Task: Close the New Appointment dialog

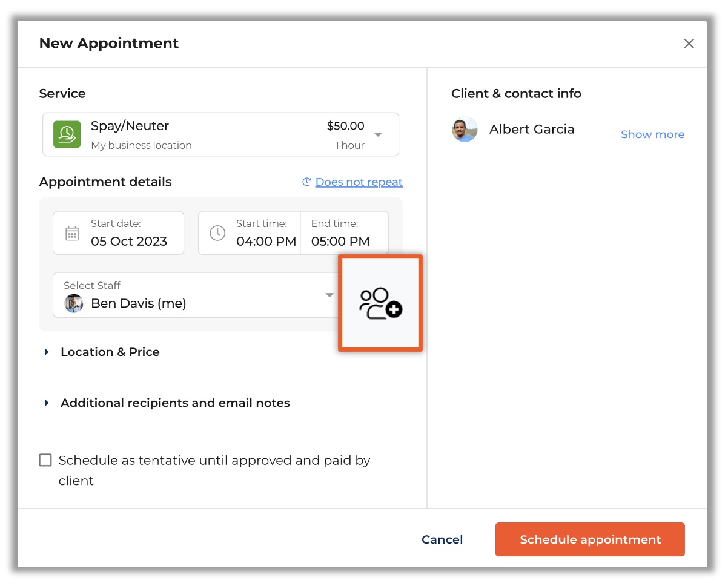Action: [x=689, y=43]
